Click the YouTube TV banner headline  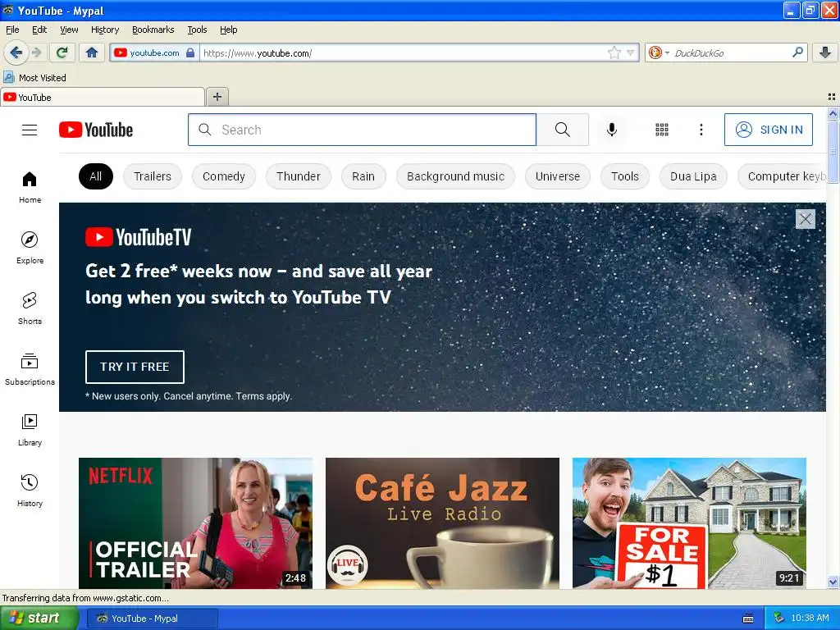click(258, 285)
